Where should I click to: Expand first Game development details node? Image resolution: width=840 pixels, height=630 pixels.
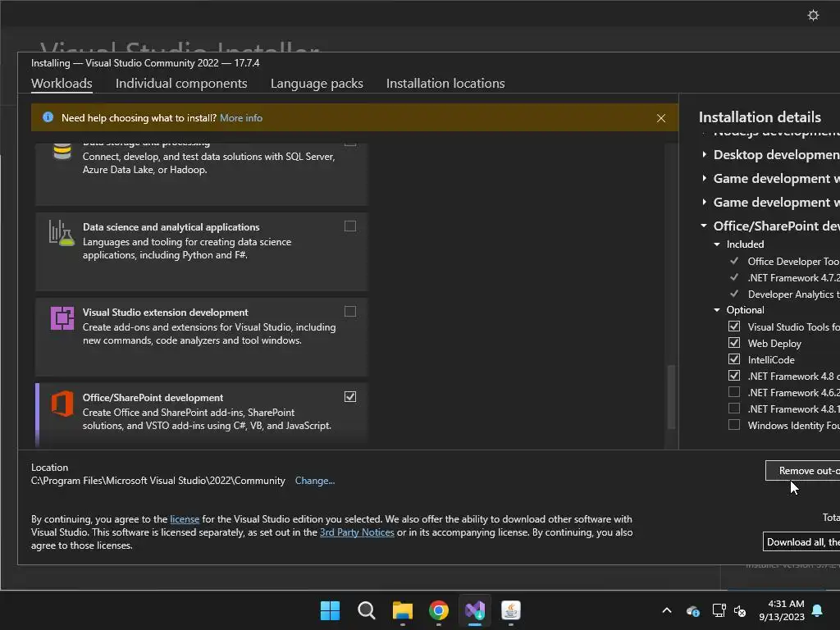pos(704,178)
